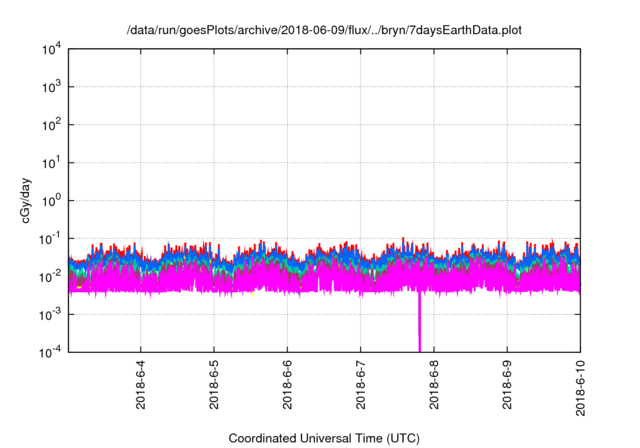Click the 10^-4 y-axis tick label

click(50, 352)
